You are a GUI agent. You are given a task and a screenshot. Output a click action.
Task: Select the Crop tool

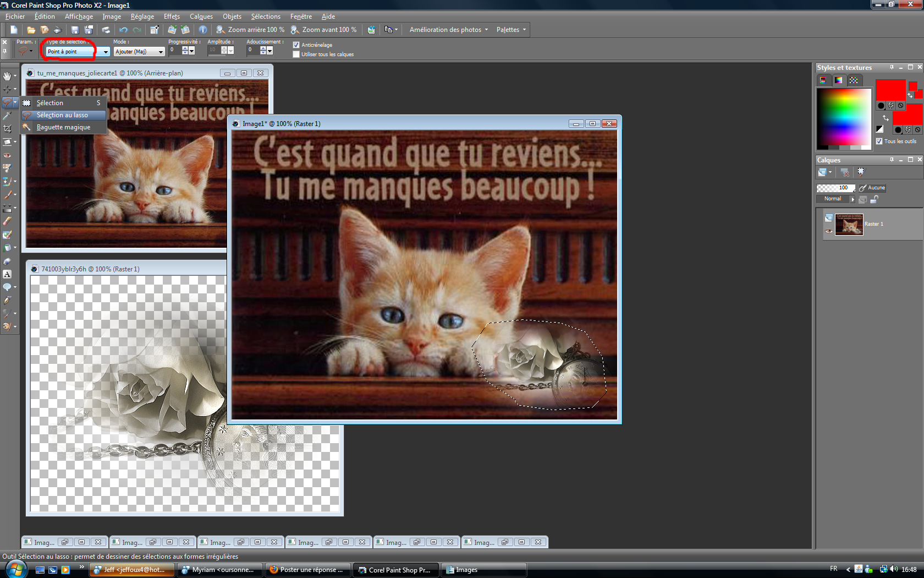tap(7, 129)
